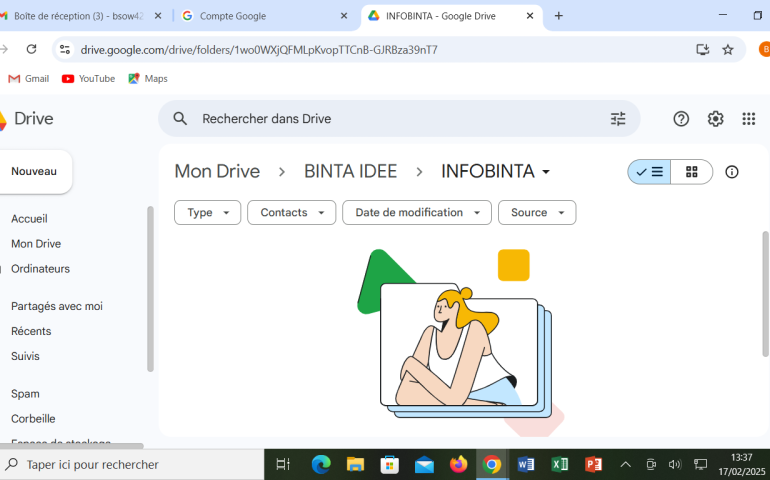Go to BINTA IDEE breadcrumb folder
Viewport: 770px width, 480px height.
pos(350,172)
